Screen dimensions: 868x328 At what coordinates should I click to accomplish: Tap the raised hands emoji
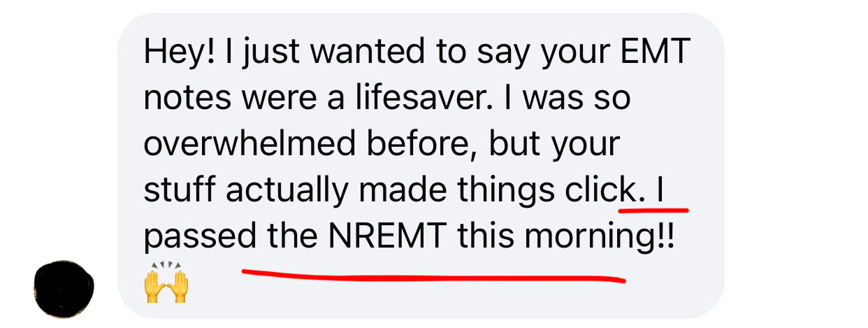(x=166, y=283)
